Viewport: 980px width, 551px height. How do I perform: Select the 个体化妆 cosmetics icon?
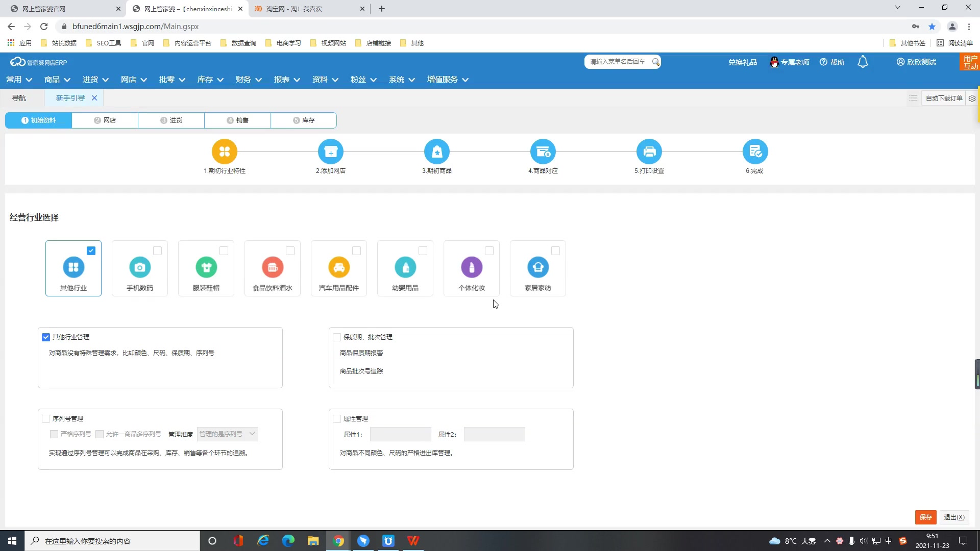pos(472,267)
